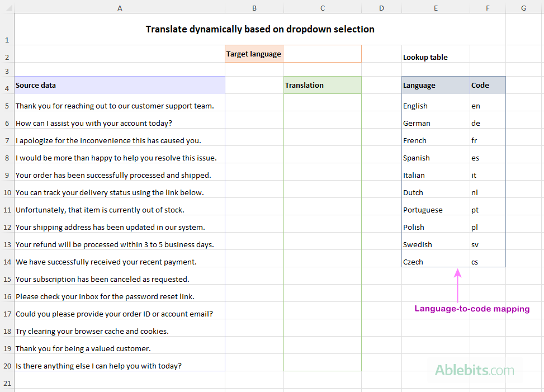Select the 'English' language cell

tap(436, 103)
